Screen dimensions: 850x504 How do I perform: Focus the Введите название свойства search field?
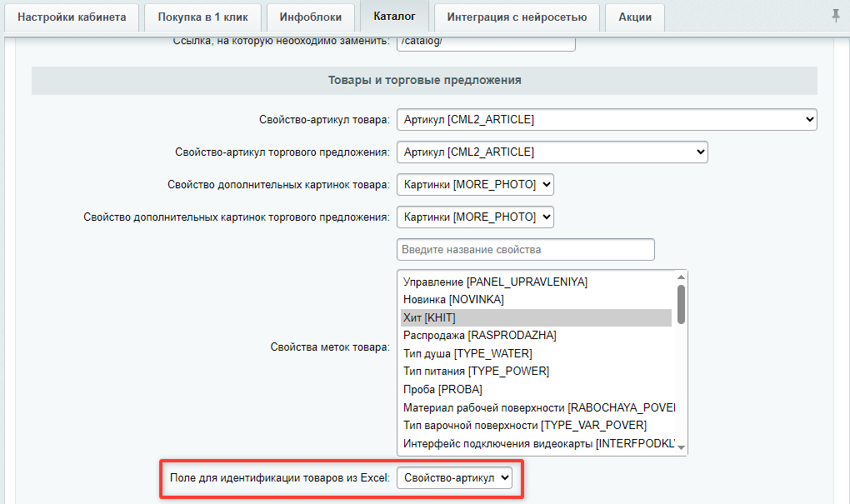(x=525, y=250)
